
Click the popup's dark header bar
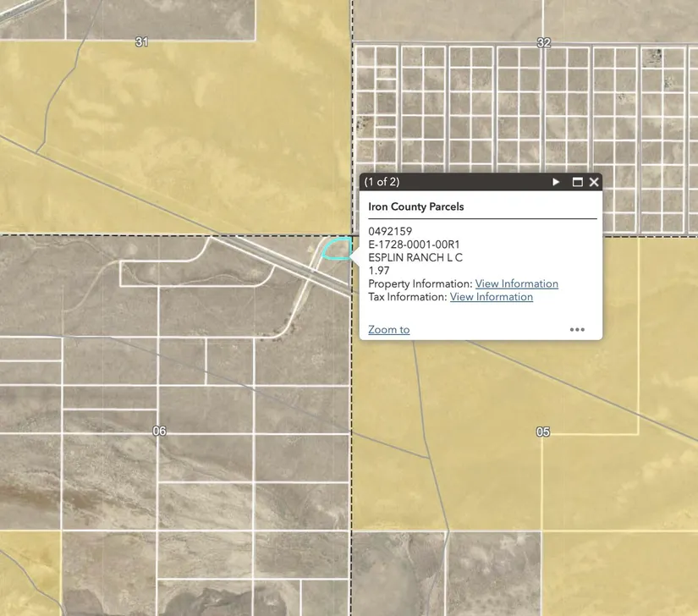(x=465, y=182)
